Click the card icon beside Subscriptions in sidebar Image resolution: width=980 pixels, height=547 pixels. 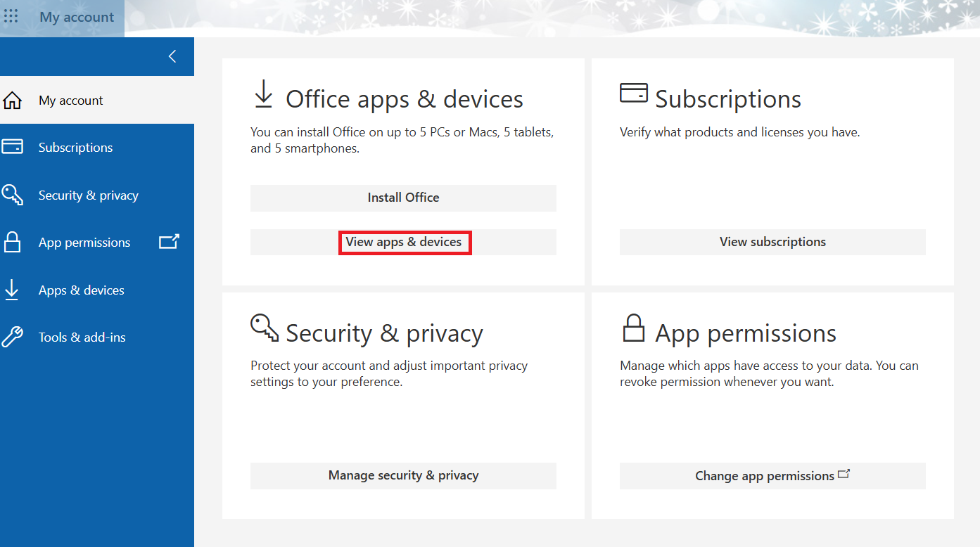click(x=13, y=147)
